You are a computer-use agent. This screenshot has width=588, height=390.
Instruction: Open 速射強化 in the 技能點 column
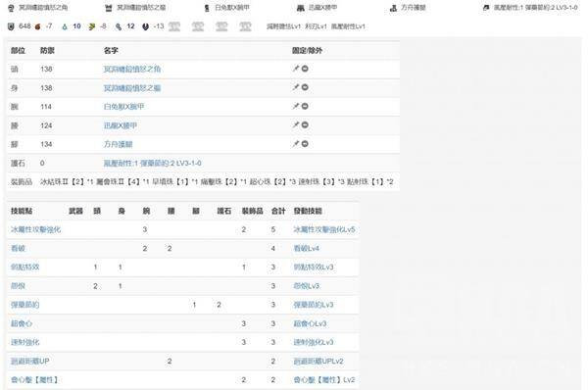pos(25,342)
